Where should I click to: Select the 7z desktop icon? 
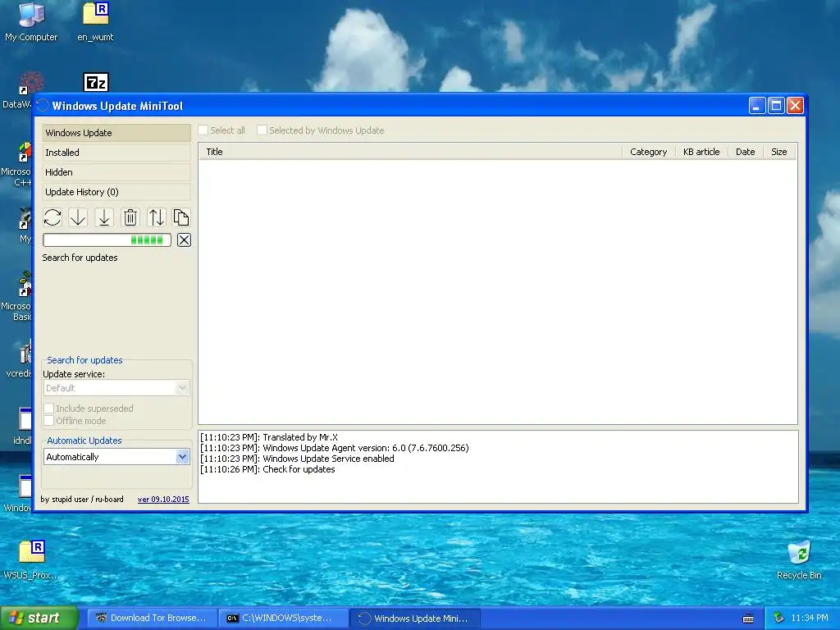pyautogui.click(x=96, y=82)
